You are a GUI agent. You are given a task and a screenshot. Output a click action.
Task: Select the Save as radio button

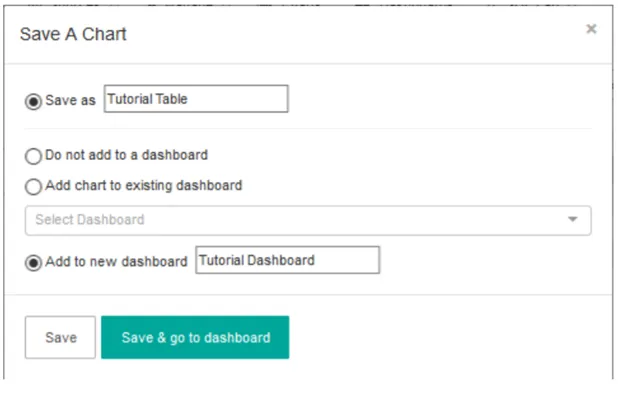pos(33,101)
